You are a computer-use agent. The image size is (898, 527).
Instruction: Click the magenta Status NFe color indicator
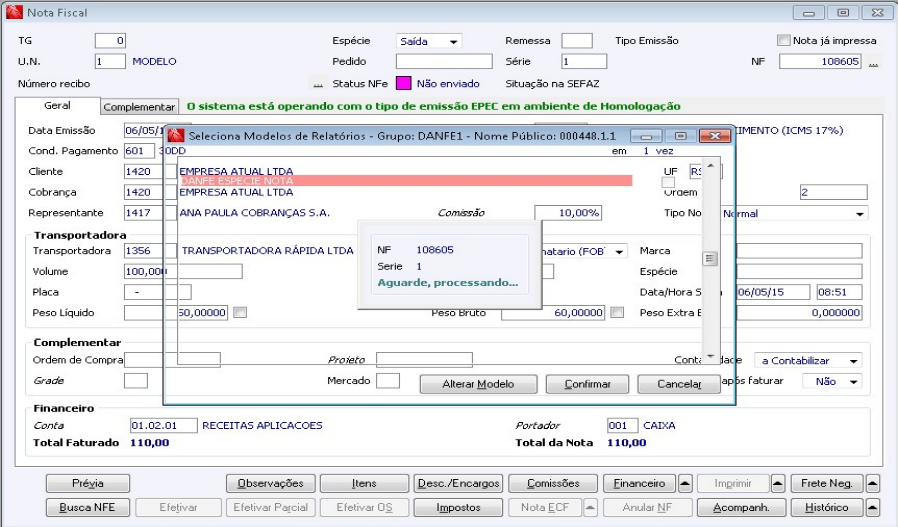pos(404,84)
